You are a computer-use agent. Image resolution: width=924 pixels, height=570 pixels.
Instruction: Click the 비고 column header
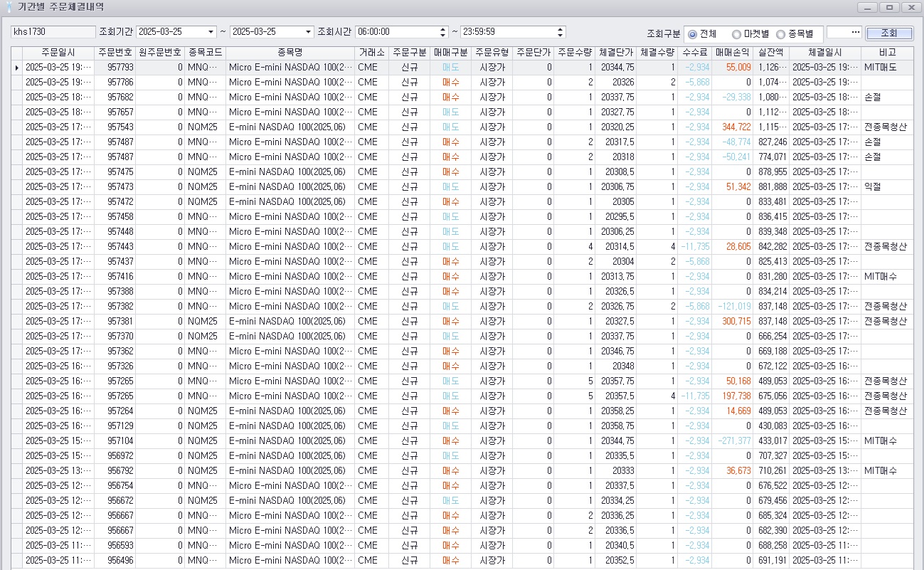coord(887,53)
